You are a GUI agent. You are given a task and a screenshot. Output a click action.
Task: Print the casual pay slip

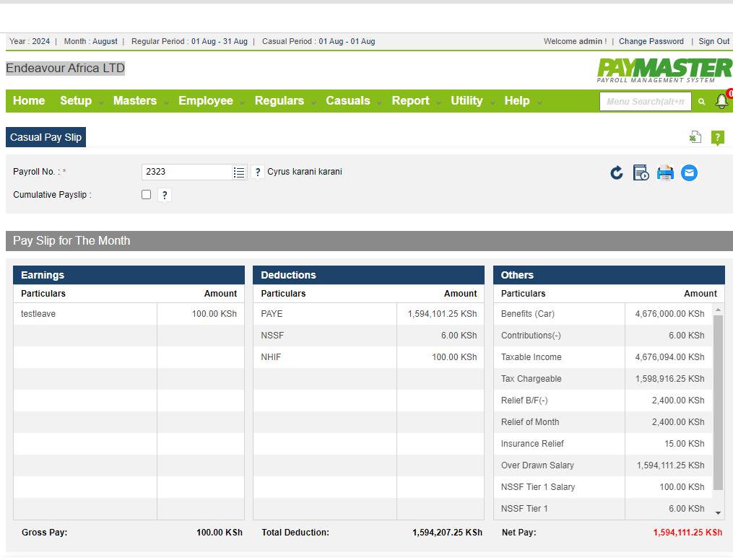pos(665,173)
